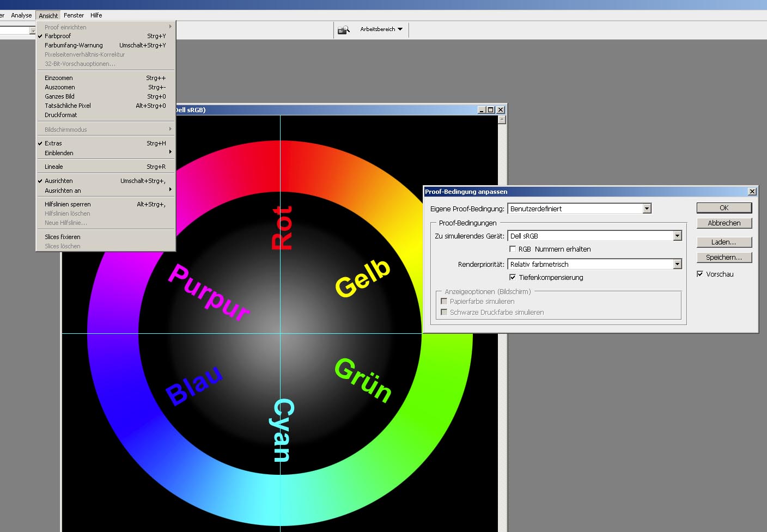This screenshot has width=767, height=532.
Task: Expand the Zu simulierendes Gerät dropdown
Action: (x=677, y=236)
